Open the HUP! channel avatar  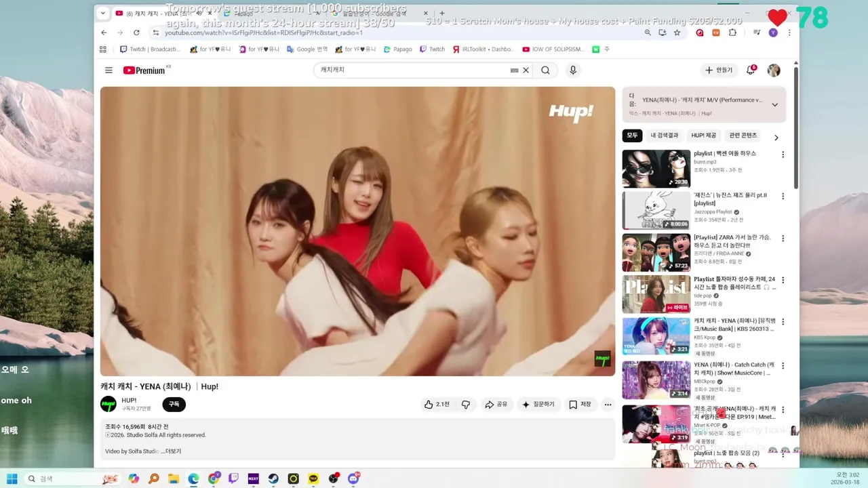[x=108, y=405]
